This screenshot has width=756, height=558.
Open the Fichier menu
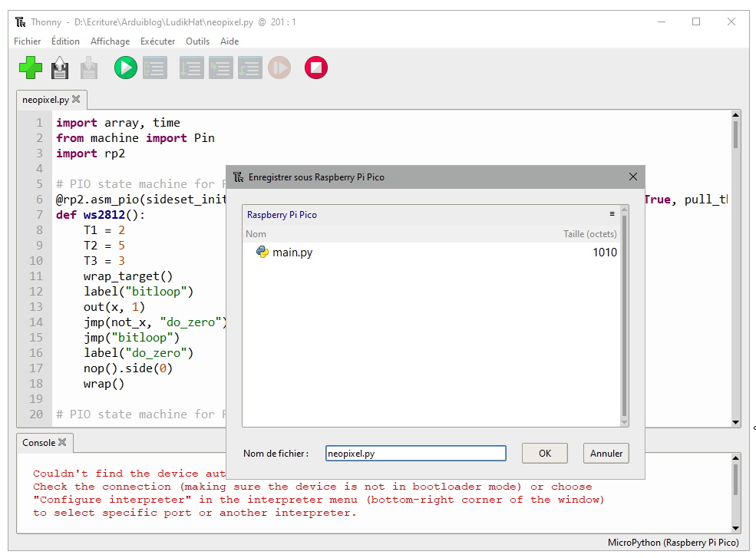(28, 41)
